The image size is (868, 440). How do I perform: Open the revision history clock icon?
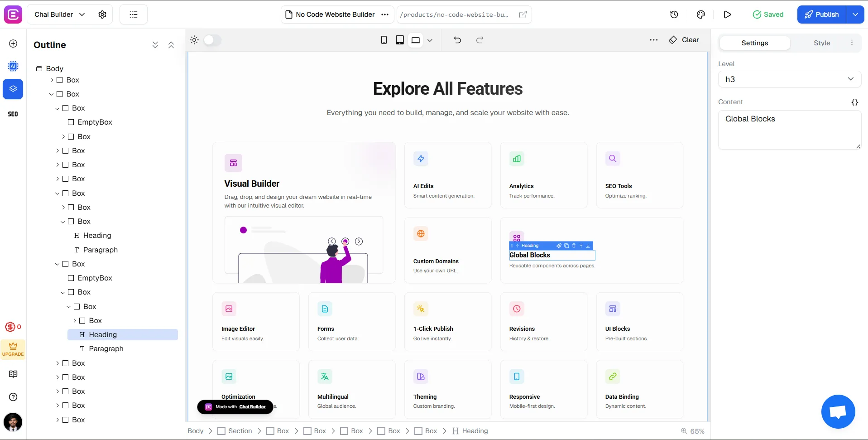pos(674,15)
